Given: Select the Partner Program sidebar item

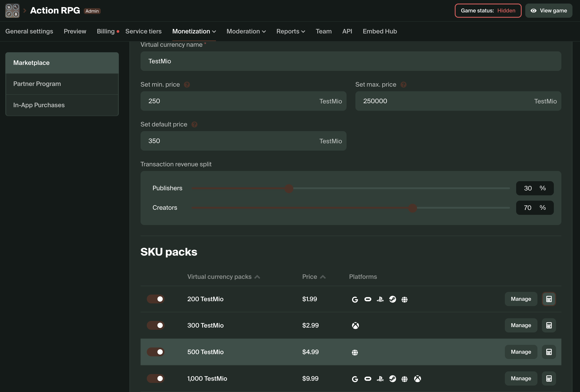Looking at the screenshot, I should [x=37, y=84].
